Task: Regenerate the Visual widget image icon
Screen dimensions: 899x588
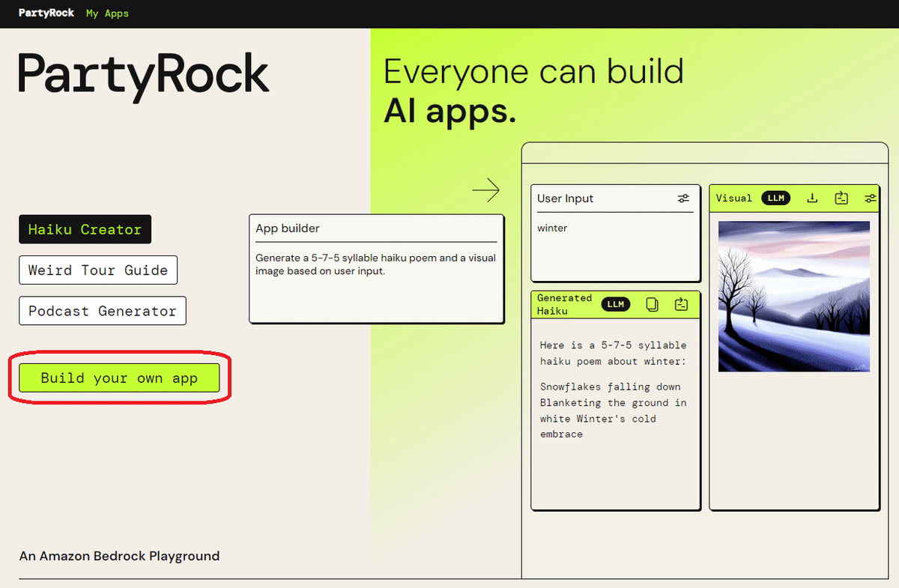Action: click(x=841, y=198)
